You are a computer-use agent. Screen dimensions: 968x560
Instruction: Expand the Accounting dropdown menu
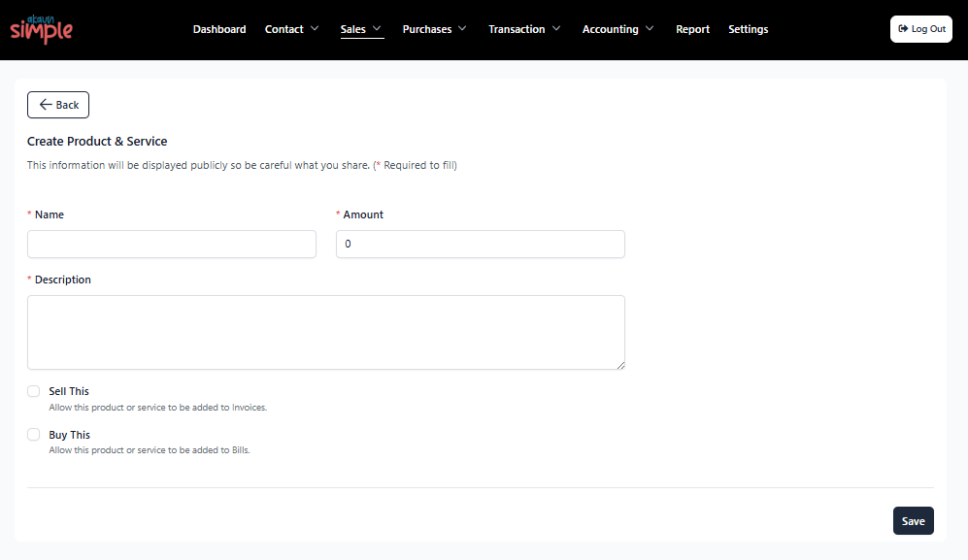618,29
